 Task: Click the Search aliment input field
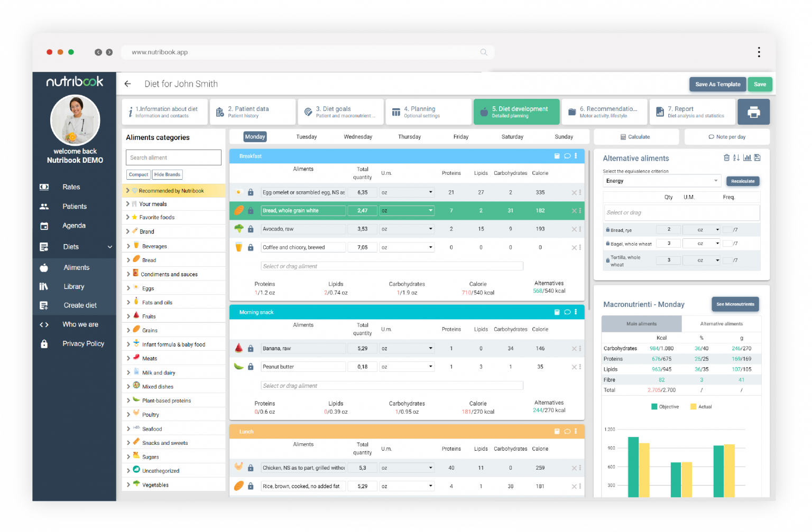click(x=173, y=157)
